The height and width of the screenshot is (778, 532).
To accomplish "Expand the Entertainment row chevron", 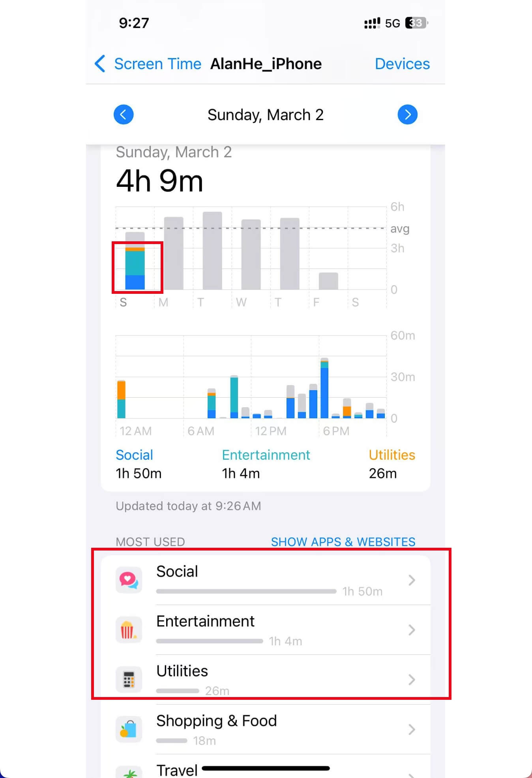I will click(x=412, y=630).
